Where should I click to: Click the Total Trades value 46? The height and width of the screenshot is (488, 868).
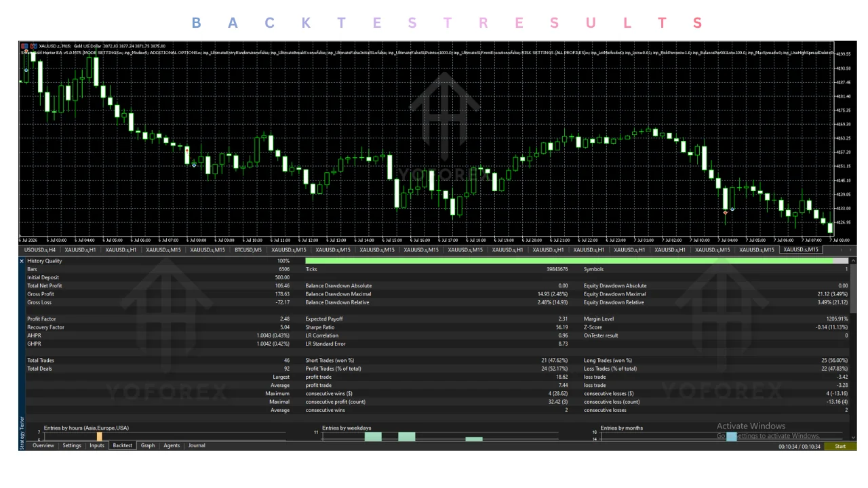point(287,361)
